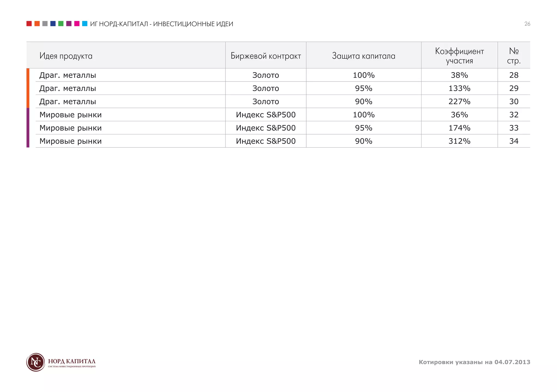The image size is (557, 392).
Task: Click the red square in the header
Action: click(29, 24)
